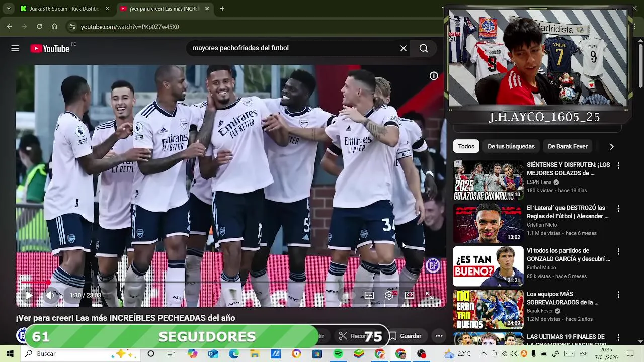Open a new browser tab
Viewport: 644px width, 362px height.
pyautogui.click(x=222, y=9)
